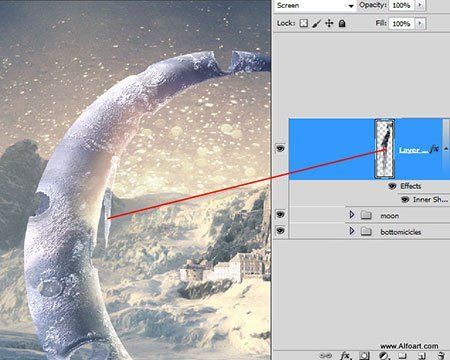Image resolution: width=450 pixels, height=360 pixels.
Task: Select the bottomicicles folder icon
Action: [x=366, y=231]
